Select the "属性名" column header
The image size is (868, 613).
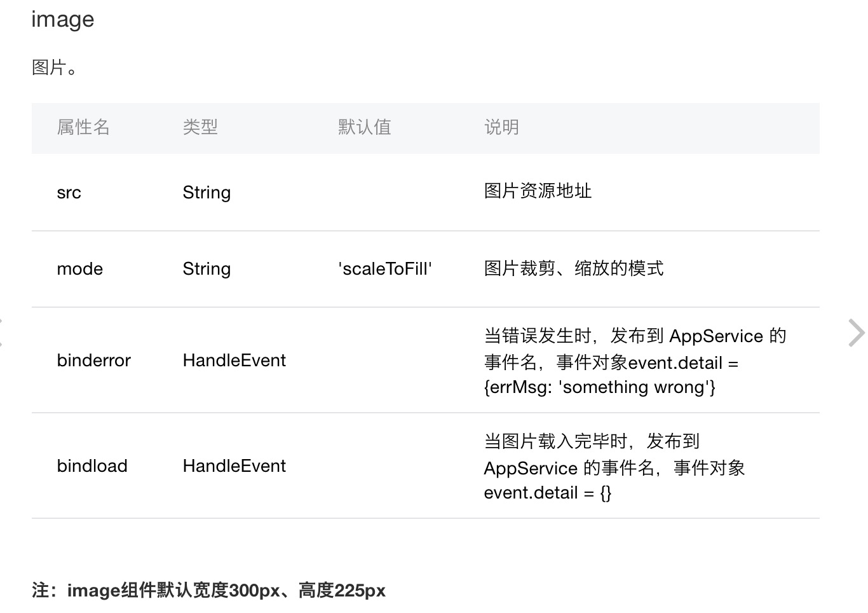83,127
